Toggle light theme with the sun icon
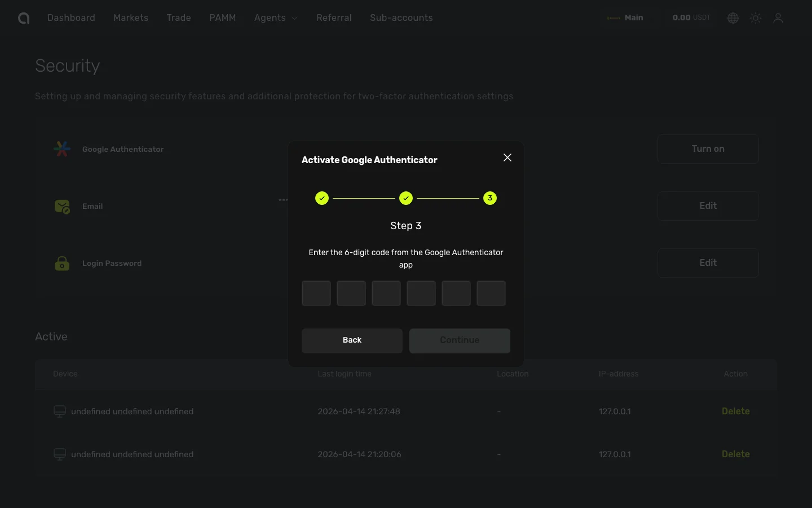This screenshot has height=508, width=812. click(755, 17)
